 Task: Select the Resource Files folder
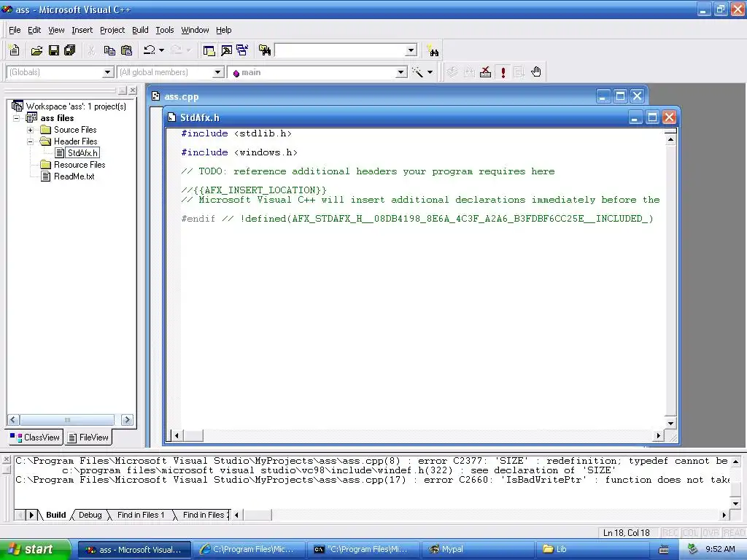coord(79,165)
